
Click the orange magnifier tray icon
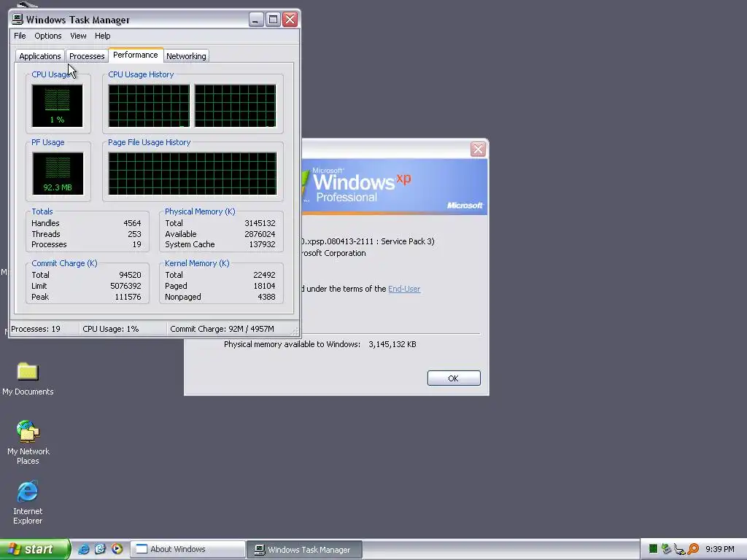(x=693, y=549)
